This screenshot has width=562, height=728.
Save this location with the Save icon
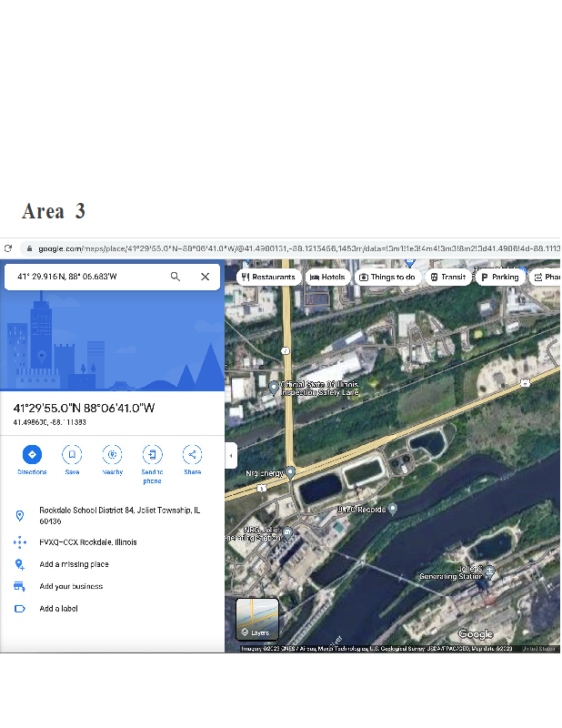coord(72,454)
